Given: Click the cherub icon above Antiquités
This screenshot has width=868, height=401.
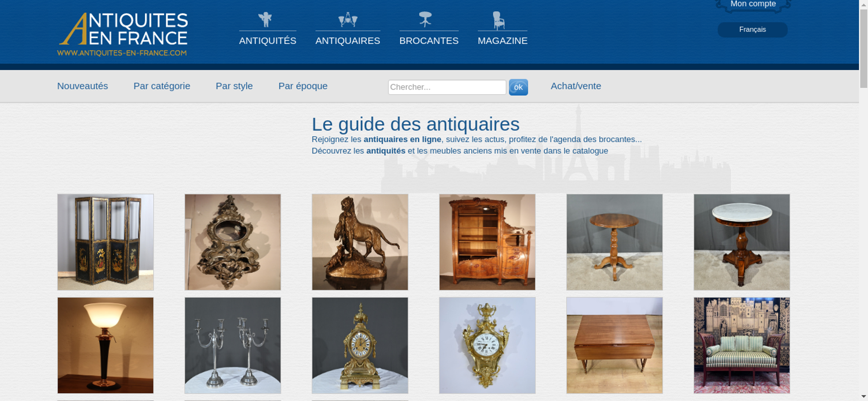Looking at the screenshot, I should [265, 20].
